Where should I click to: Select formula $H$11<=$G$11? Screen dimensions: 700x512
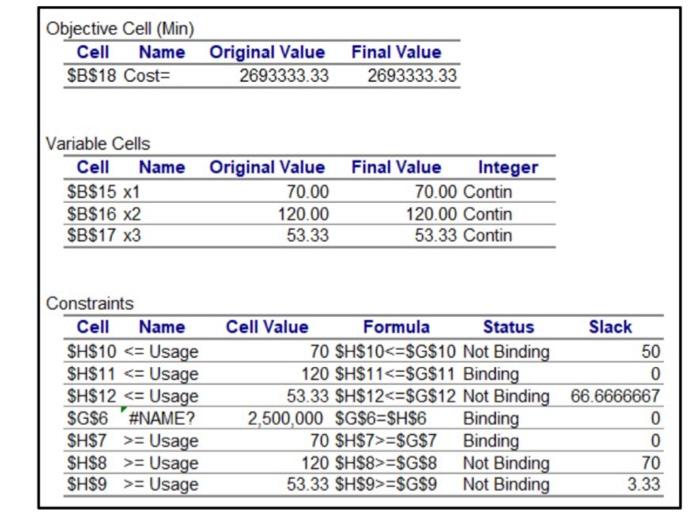[x=395, y=374]
